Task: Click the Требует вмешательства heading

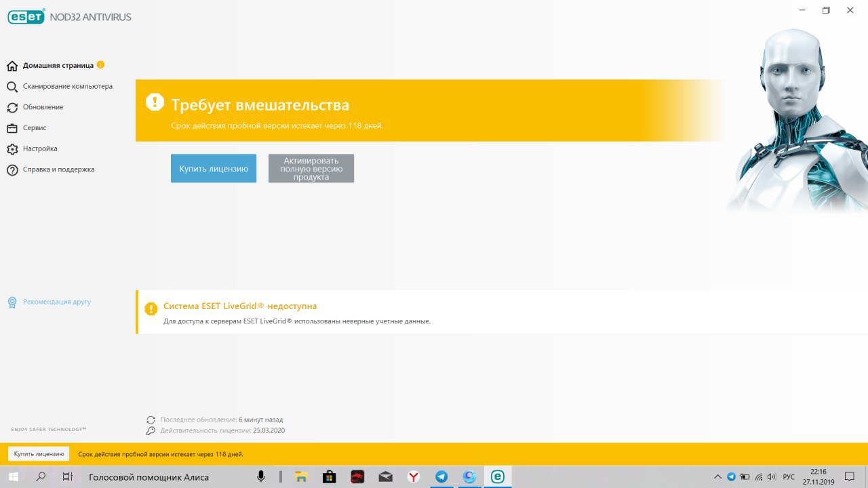Action: click(x=260, y=105)
